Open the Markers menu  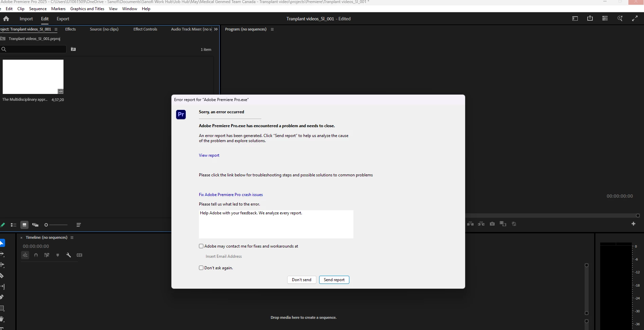tap(58, 9)
